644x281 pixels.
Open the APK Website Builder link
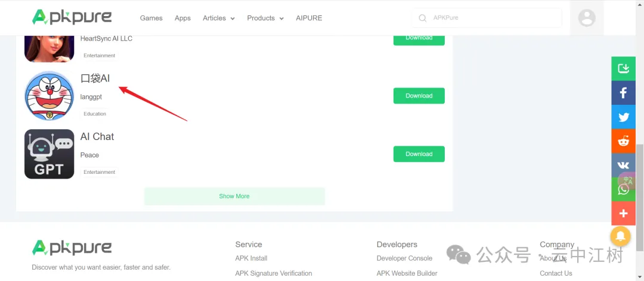coord(407,273)
